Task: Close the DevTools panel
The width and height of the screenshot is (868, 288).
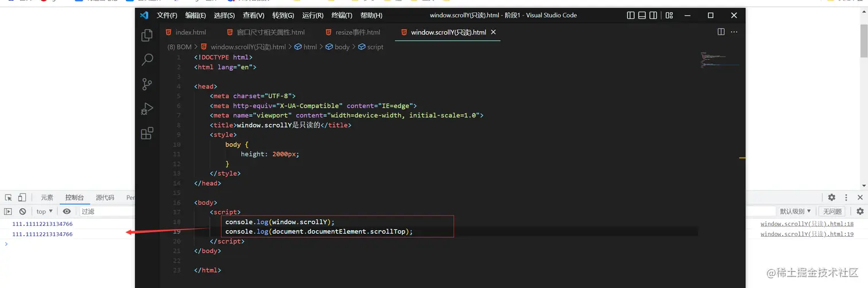Action: (860, 197)
